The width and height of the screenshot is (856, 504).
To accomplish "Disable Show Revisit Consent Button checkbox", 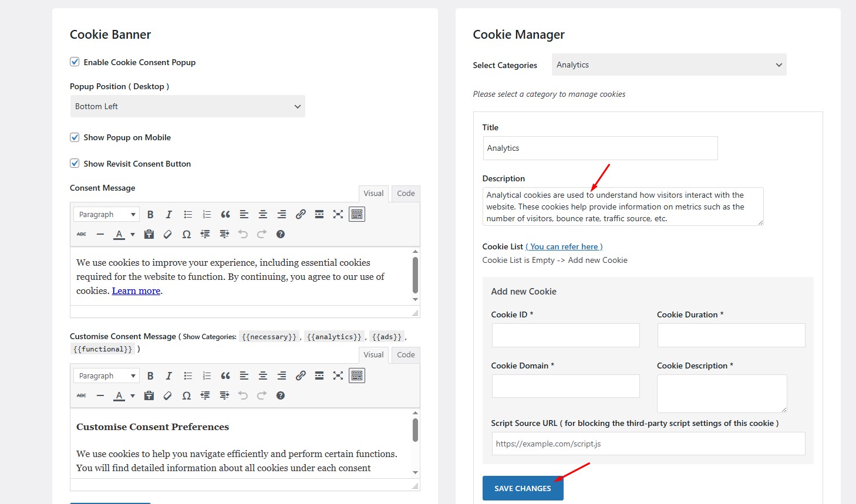I will (75, 164).
